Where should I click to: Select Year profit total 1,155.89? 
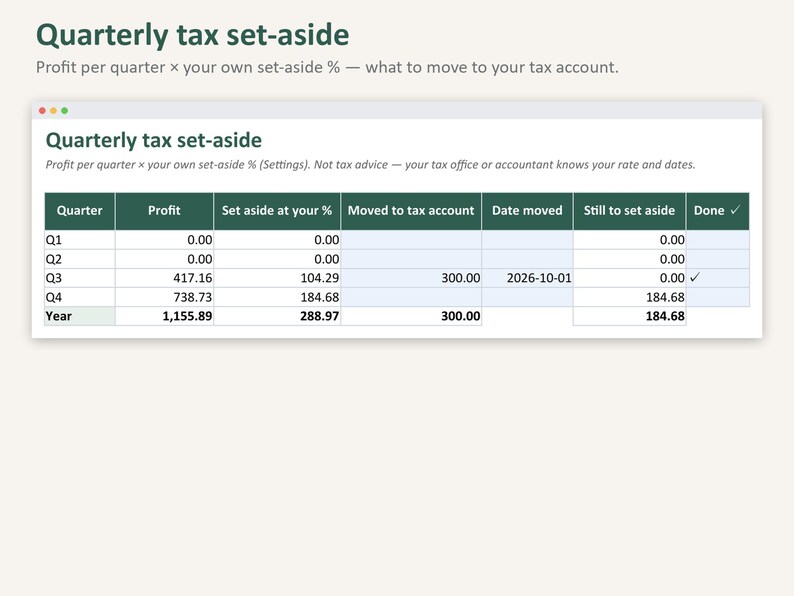[x=164, y=316]
